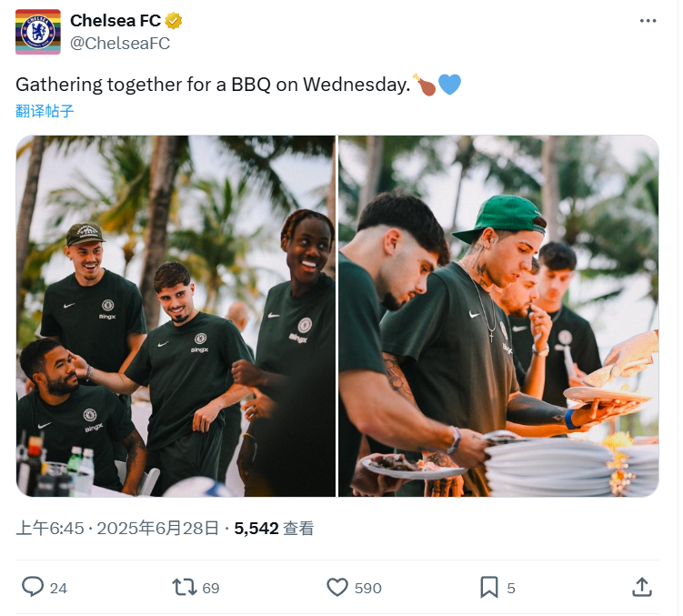Open the right photo with green cap player
683x616 pixels.
tap(498, 316)
